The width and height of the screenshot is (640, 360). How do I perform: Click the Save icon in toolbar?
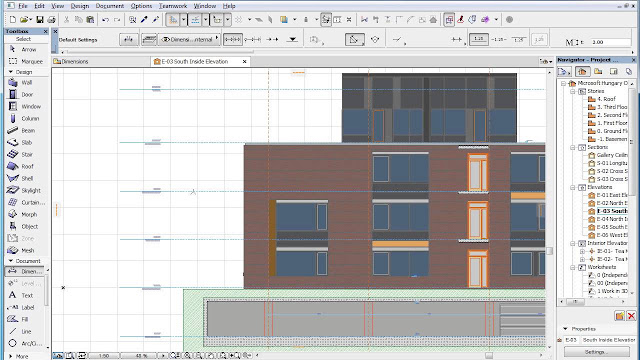40,20
